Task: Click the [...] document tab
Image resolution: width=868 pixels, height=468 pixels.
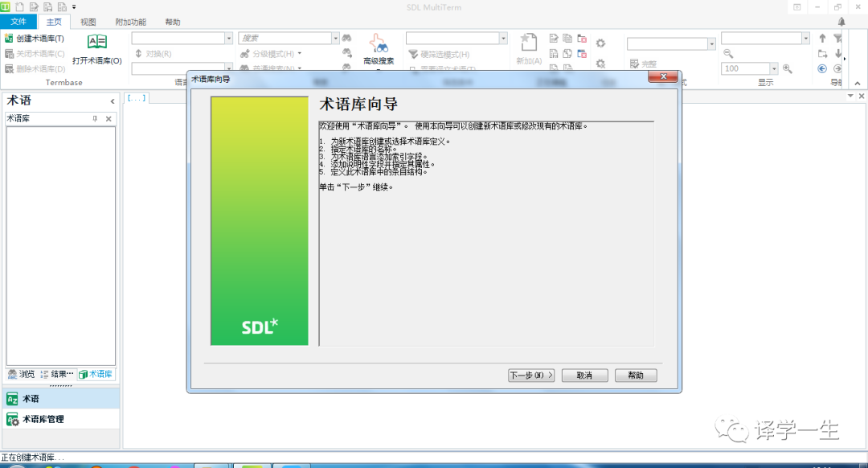Action: [x=136, y=98]
